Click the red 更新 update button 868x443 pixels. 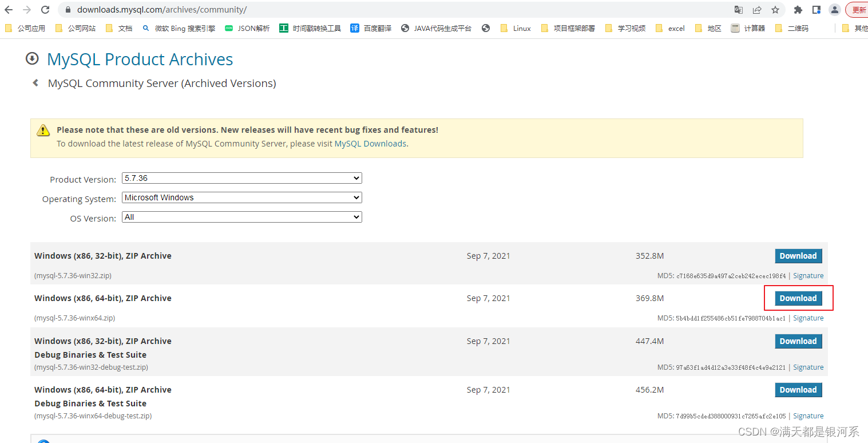click(x=857, y=10)
